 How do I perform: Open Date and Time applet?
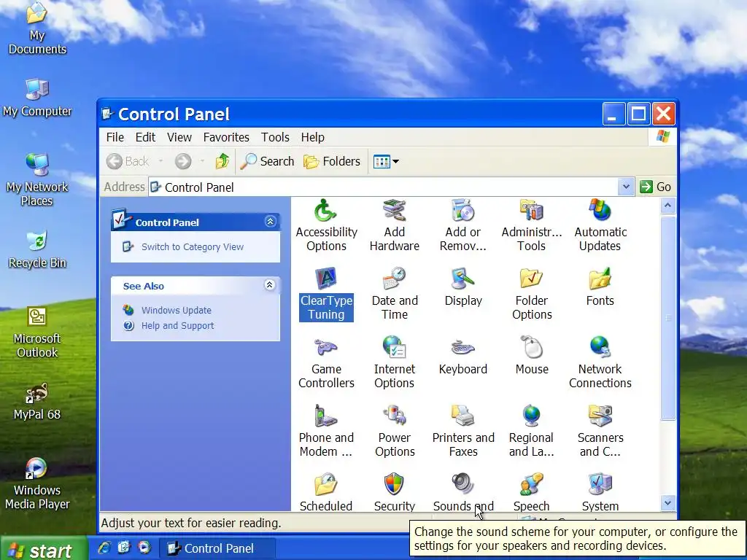(x=395, y=294)
